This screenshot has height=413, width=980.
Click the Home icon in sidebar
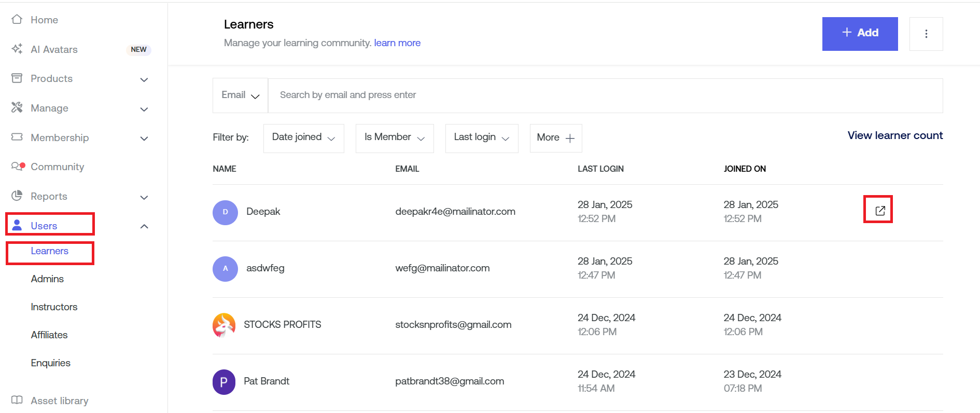click(17, 20)
